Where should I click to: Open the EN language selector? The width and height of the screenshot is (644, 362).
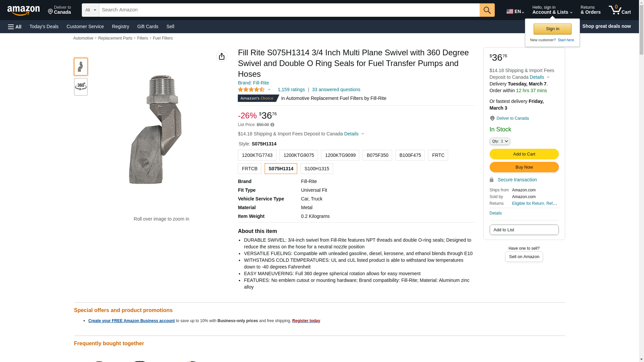[x=515, y=11]
